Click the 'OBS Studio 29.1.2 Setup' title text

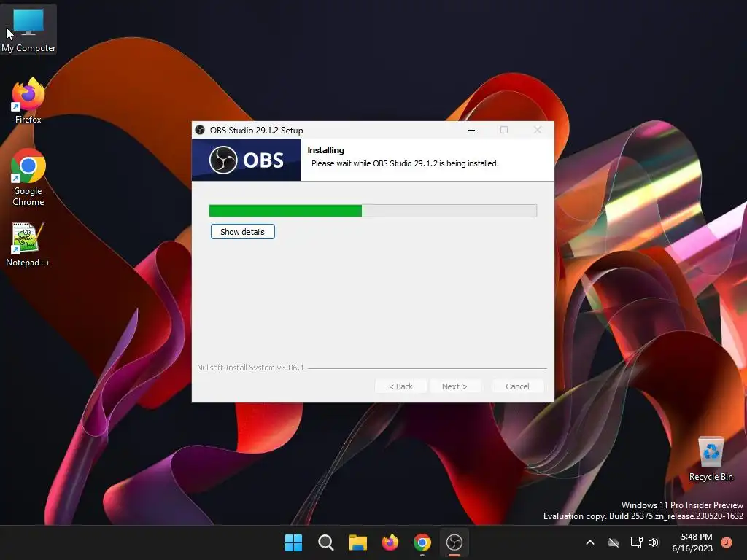tap(256, 130)
